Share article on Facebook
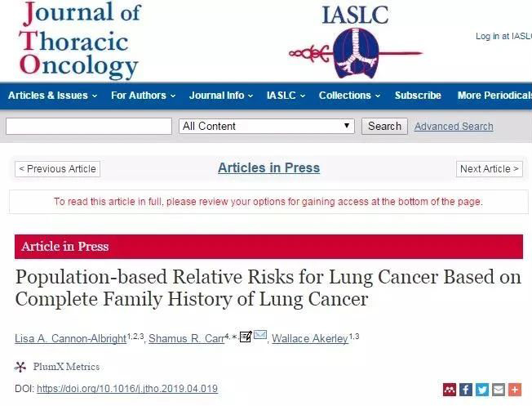 pos(465,390)
